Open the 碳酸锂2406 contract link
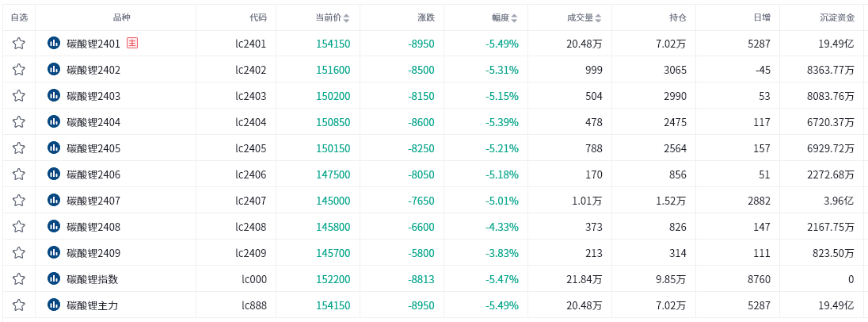The width and height of the screenshot is (868, 322). (93, 174)
